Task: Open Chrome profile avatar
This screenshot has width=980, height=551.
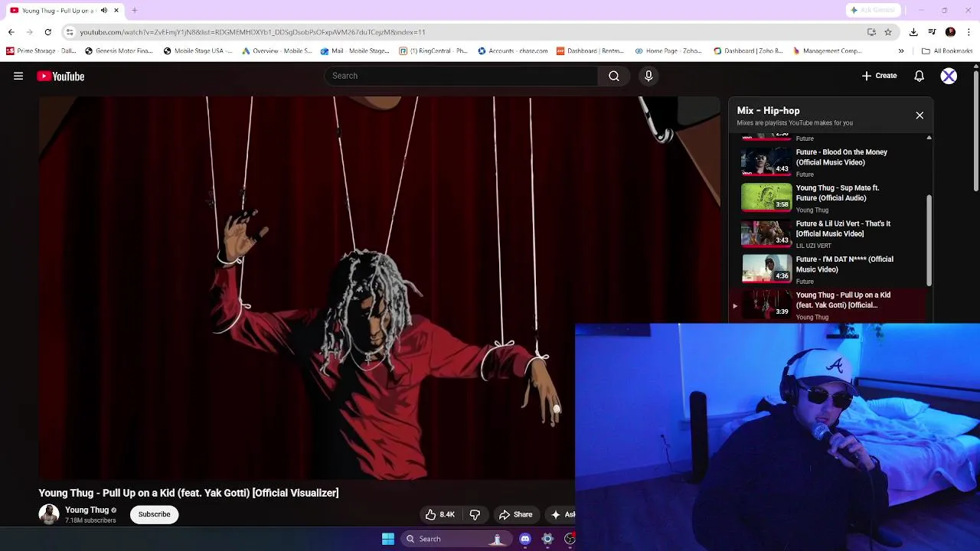Action: click(x=950, y=32)
